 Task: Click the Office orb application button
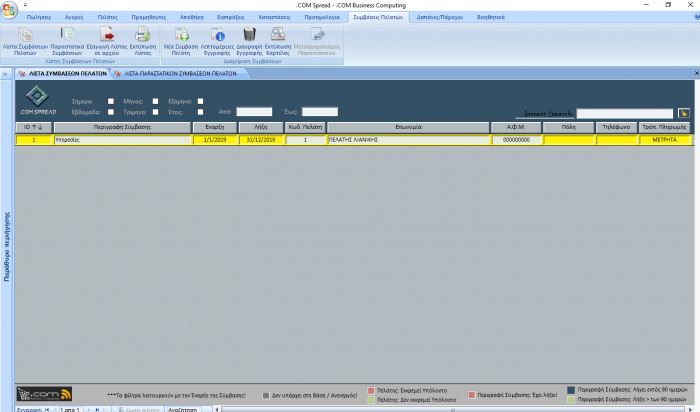pos(9,10)
